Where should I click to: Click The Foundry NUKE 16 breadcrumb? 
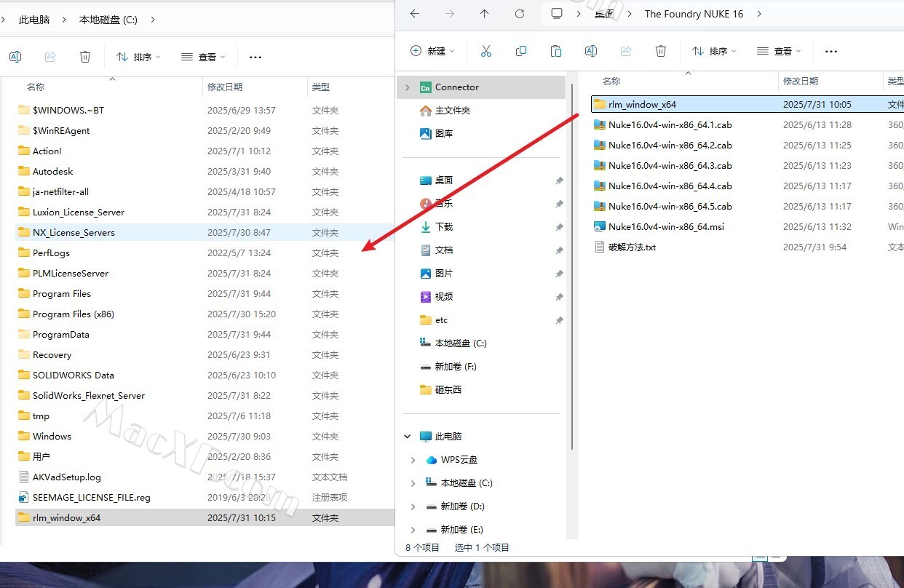point(694,14)
